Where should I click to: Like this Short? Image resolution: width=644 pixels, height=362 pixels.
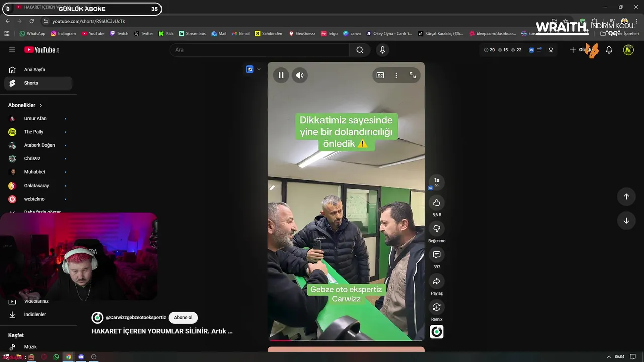437,203
